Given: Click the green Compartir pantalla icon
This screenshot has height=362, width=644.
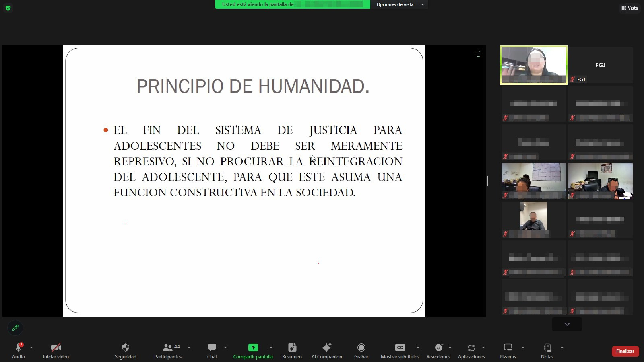Looking at the screenshot, I should click(253, 348).
